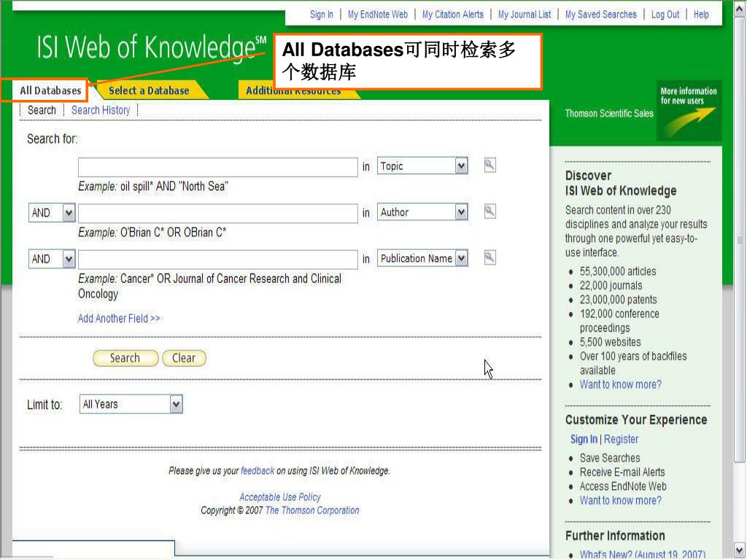Open the first AND operator dropdown
Screen dimensions: 747x560
(x=69, y=213)
